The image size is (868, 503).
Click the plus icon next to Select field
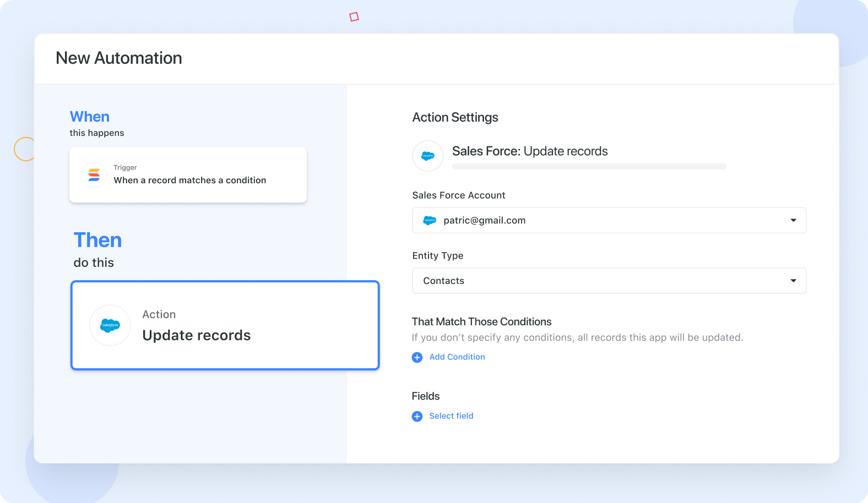[x=417, y=417]
